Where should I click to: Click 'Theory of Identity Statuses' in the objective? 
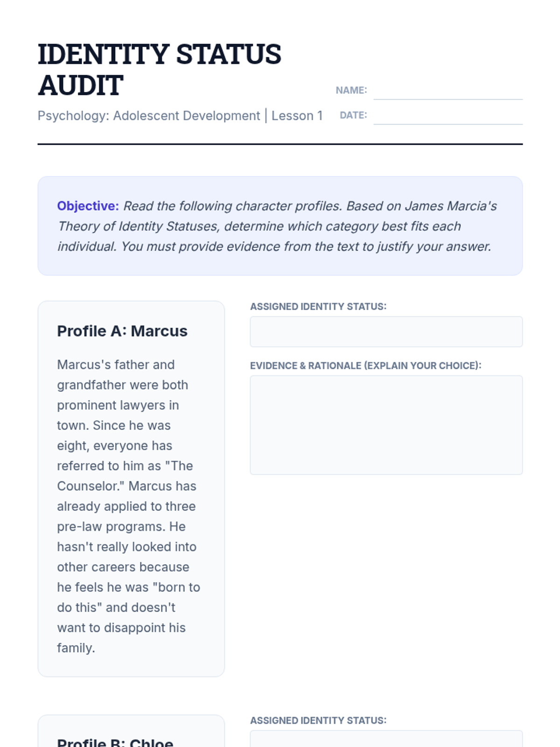[x=138, y=226]
